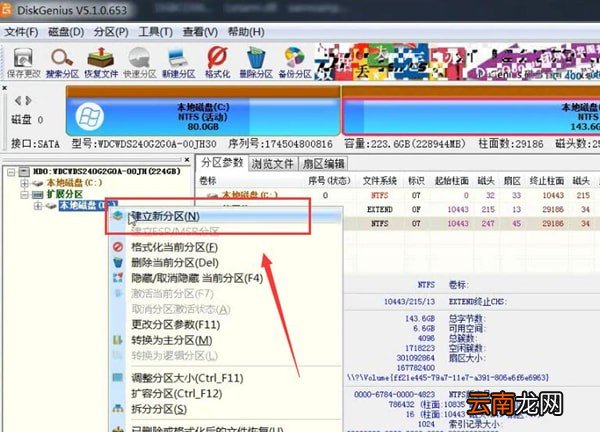Click the 格式化 format toolbar icon

217,62
